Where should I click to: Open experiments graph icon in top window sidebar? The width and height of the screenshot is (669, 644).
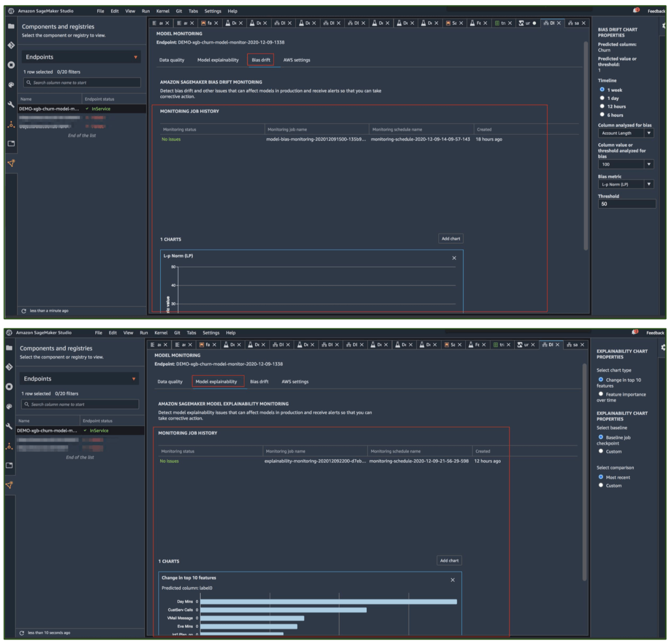click(11, 163)
